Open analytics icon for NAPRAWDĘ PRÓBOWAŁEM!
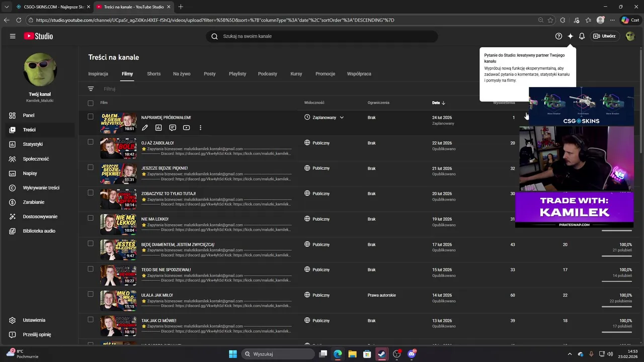Screen dimensions: 644x362 tap(158, 128)
